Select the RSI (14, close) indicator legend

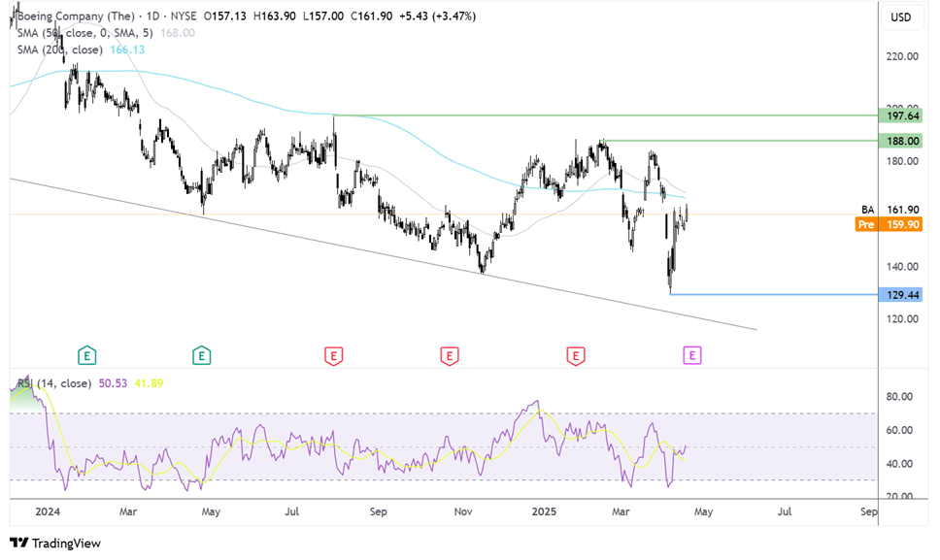(x=54, y=383)
